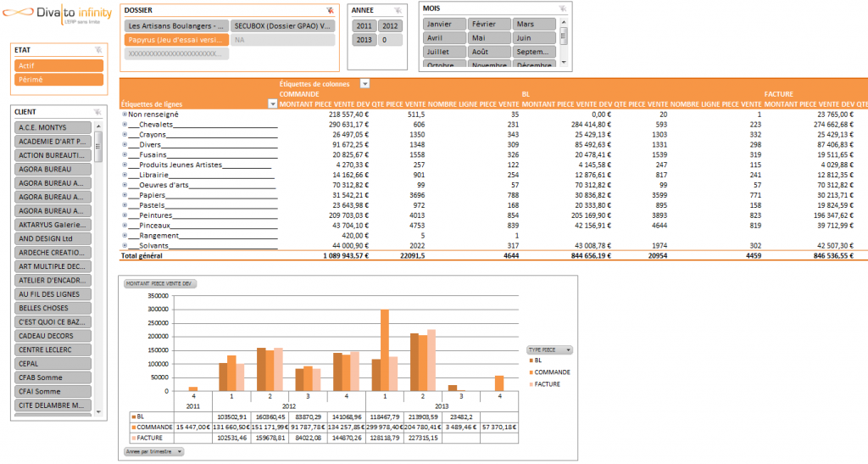Screen dimensions: 868x464
Task: Click FACTURE legend color swatch
Action: [531, 384]
